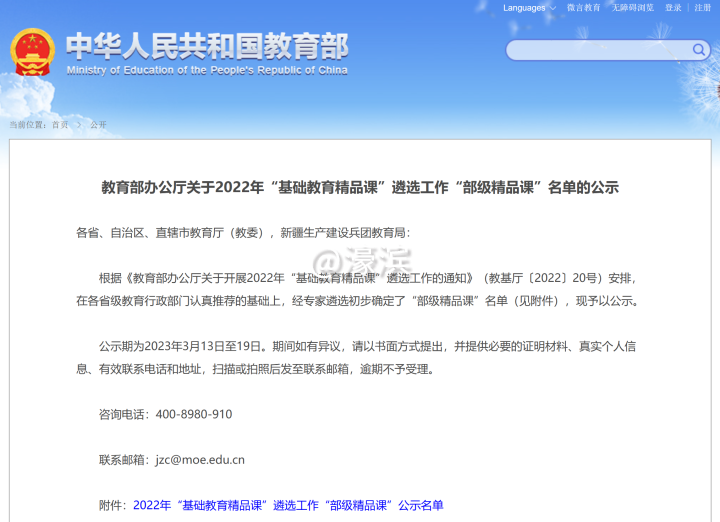The width and height of the screenshot is (720, 522).
Task: Click the publicity period 2023年3月13日至19日 paragraph
Action: [360, 358]
